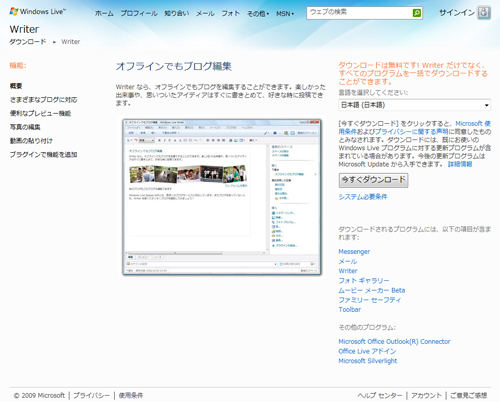Expand the MSN dropdown menu

[x=285, y=14]
